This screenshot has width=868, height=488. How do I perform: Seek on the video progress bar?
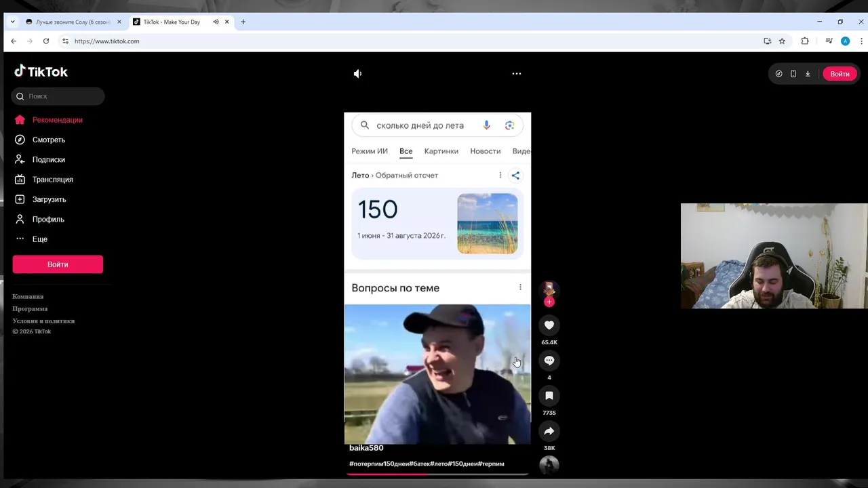(437, 474)
